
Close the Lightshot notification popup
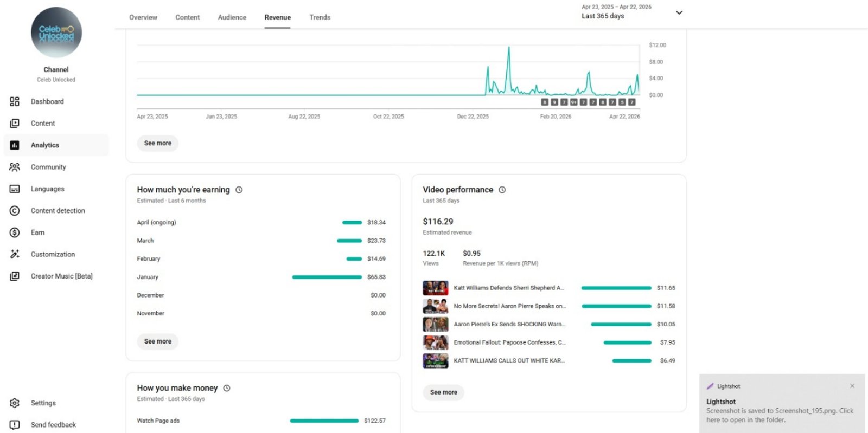pyautogui.click(x=852, y=386)
